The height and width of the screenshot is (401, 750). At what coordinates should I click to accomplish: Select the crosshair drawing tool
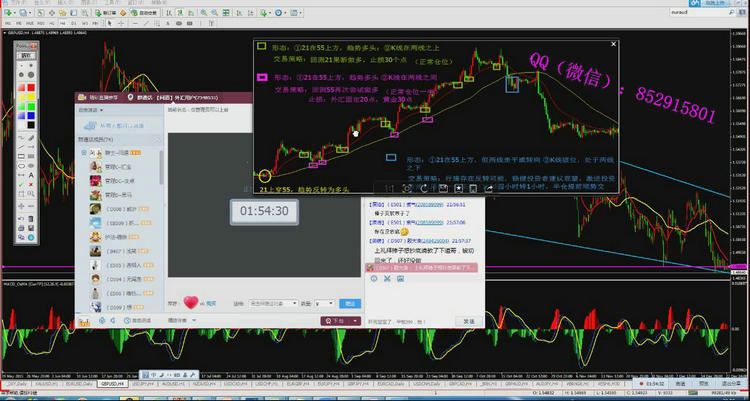click(x=121, y=23)
